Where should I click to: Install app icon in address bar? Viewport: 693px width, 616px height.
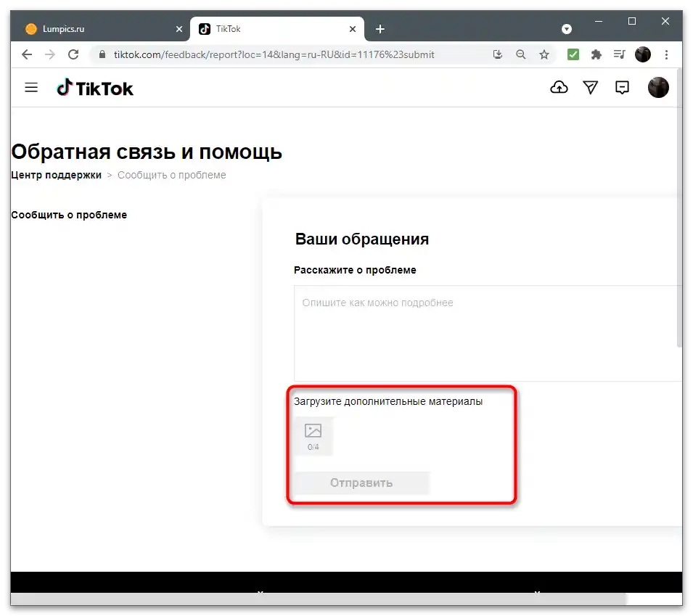click(x=498, y=54)
